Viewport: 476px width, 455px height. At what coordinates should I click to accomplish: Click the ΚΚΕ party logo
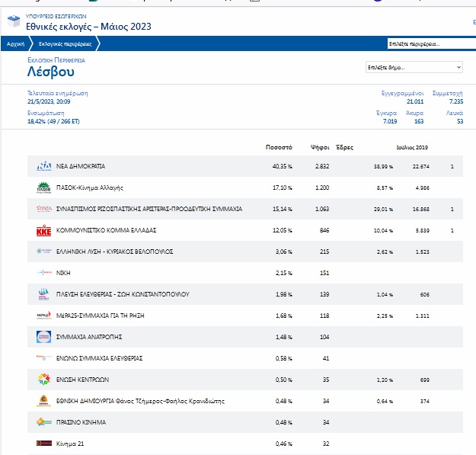43,230
